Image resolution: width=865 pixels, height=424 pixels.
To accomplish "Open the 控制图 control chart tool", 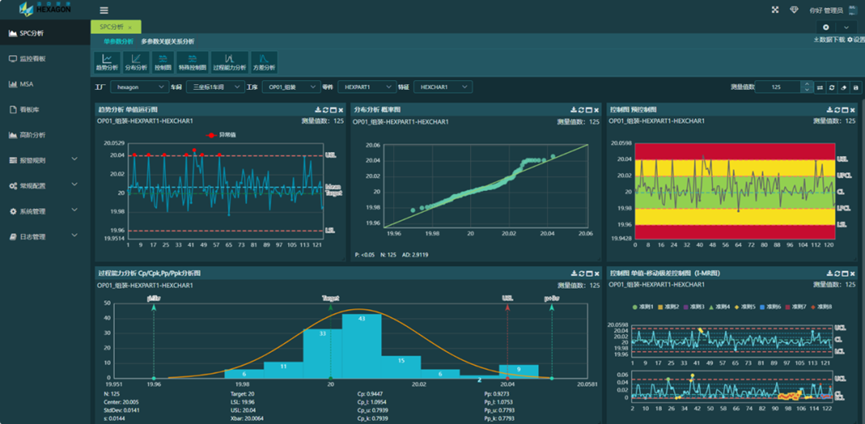I will [164, 62].
